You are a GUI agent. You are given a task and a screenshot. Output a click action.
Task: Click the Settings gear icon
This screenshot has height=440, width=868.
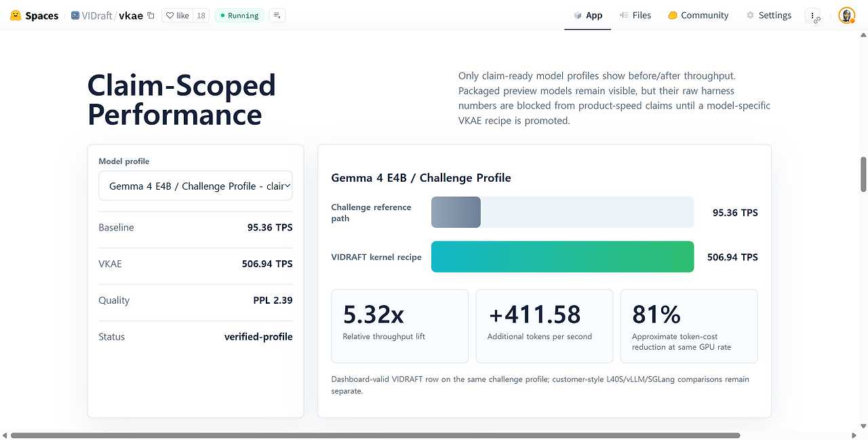pyautogui.click(x=750, y=15)
